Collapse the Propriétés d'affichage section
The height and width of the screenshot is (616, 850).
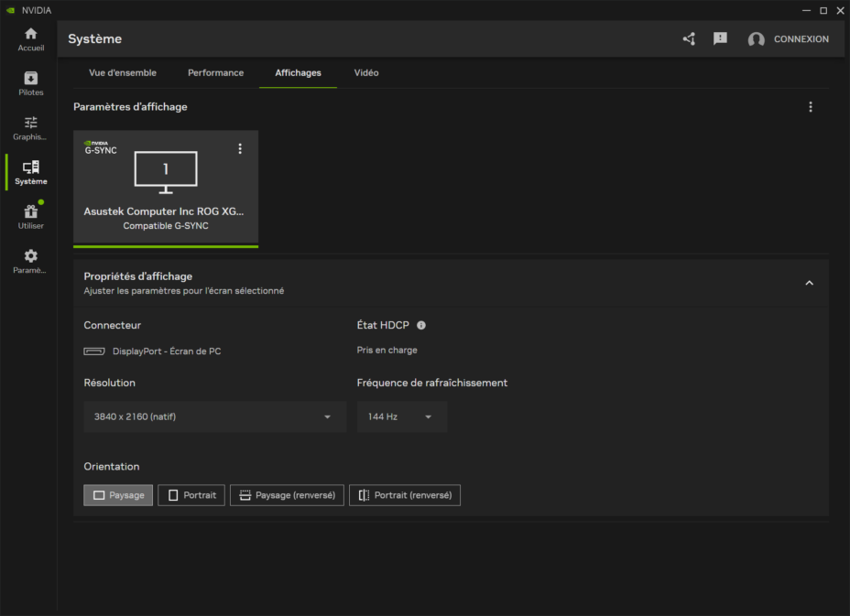click(x=810, y=283)
